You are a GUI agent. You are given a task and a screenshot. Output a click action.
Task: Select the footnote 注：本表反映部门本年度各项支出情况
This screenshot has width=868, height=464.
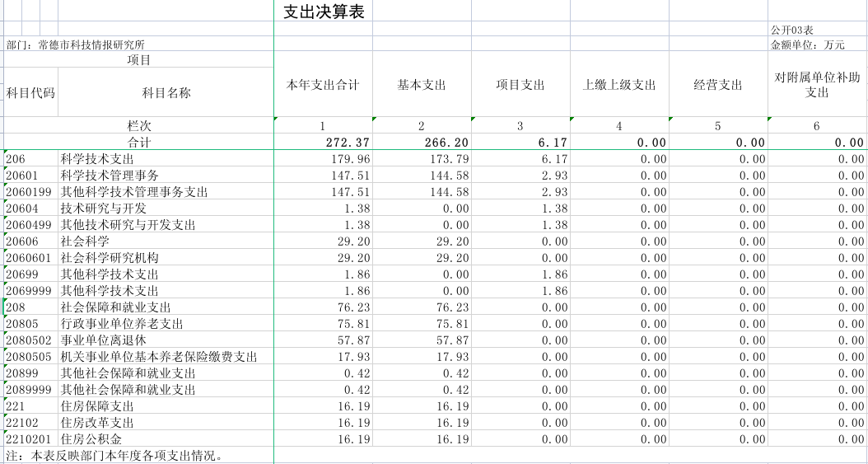pos(115,456)
